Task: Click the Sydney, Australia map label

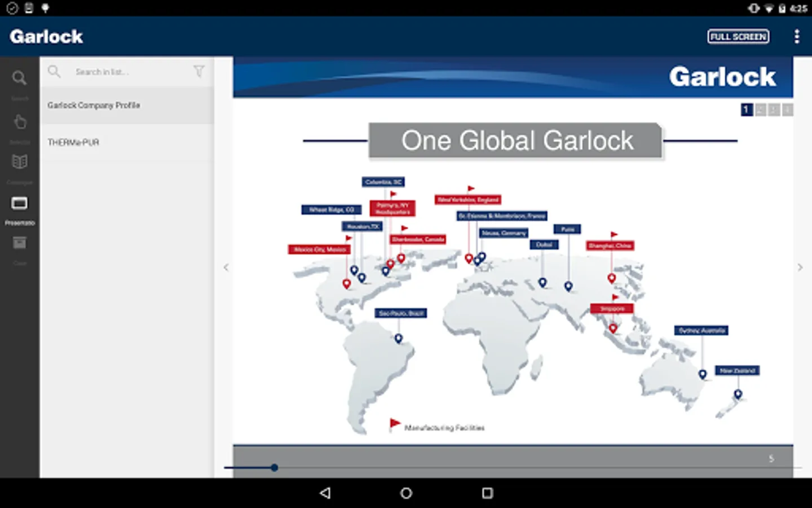Action: point(701,330)
